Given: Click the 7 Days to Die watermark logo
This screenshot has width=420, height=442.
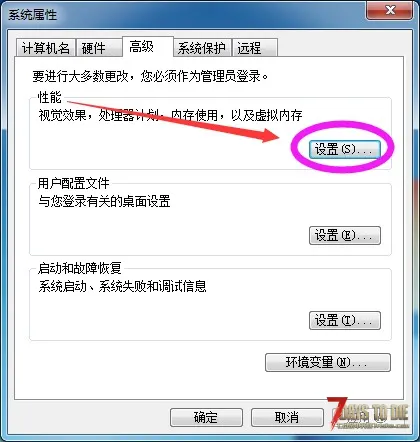Looking at the screenshot, I should 368,413.
